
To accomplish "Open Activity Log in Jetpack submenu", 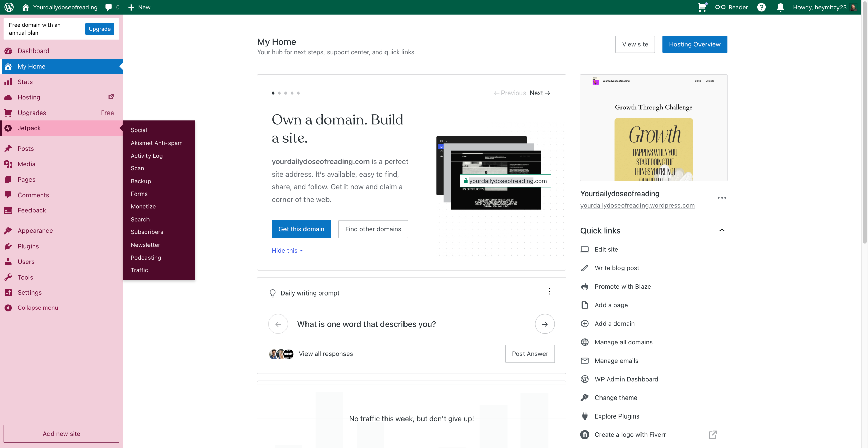I will (x=146, y=156).
